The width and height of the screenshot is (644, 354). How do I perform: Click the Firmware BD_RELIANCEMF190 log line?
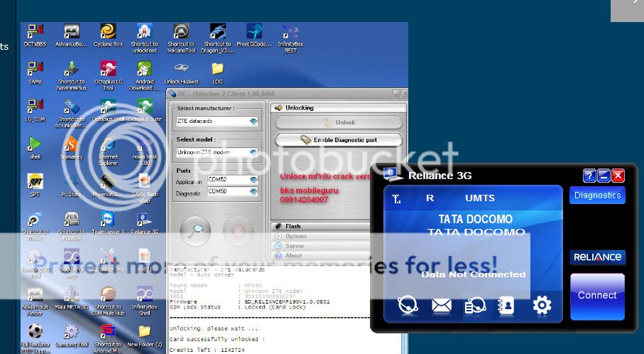[249, 302]
